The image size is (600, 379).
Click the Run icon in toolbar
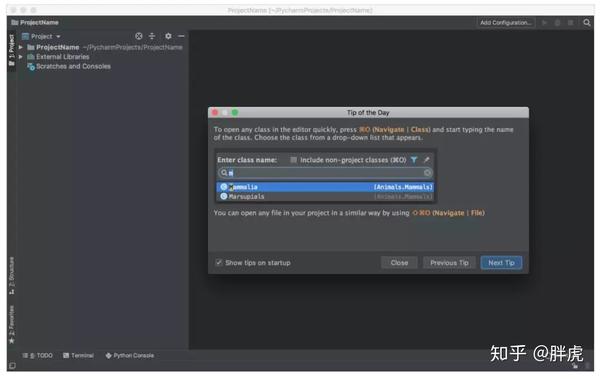545,23
